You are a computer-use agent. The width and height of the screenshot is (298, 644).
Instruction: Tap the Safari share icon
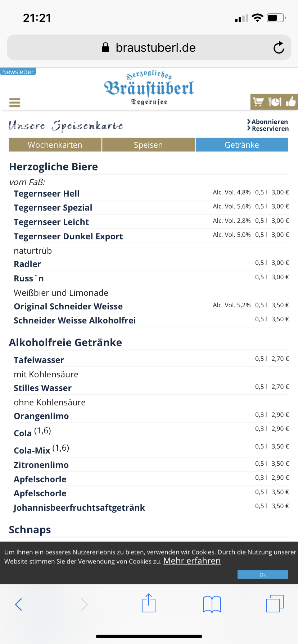[149, 603]
